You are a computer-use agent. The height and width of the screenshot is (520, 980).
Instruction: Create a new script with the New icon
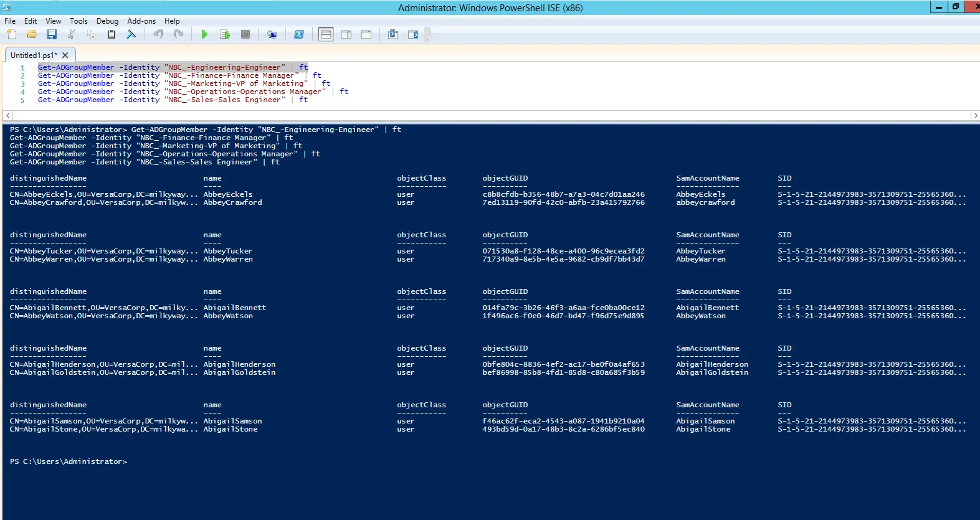12,34
